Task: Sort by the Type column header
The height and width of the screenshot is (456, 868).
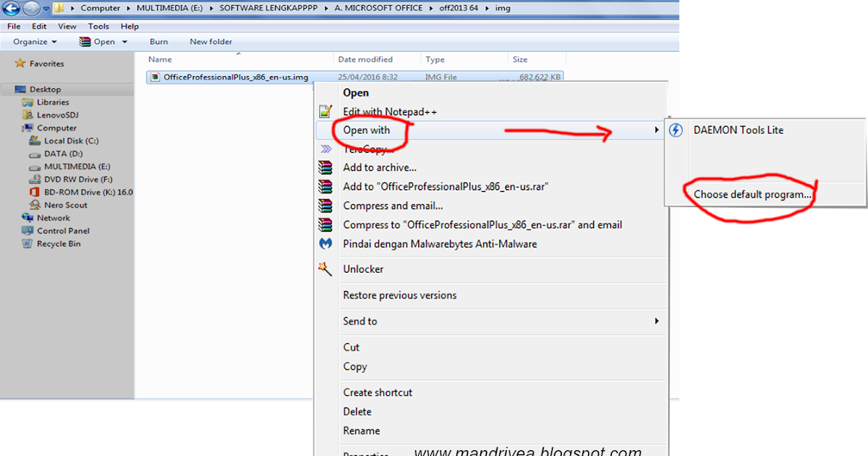Action: coord(435,59)
